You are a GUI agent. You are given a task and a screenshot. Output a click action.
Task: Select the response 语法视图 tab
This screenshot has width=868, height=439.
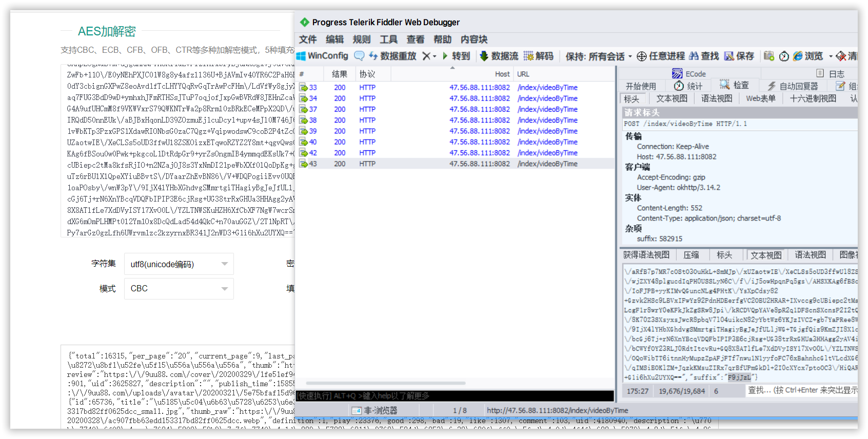811,255
